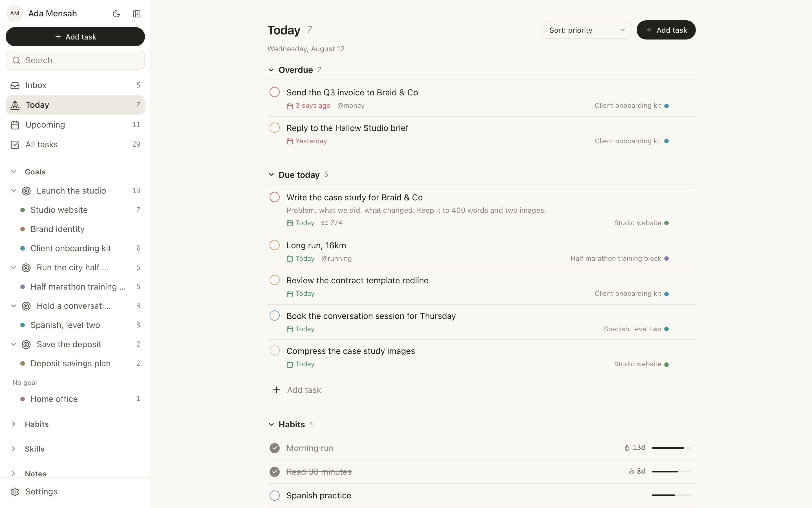Collapse the sidebar panel icon
Viewport: 812px width, 508px height.
pos(136,14)
